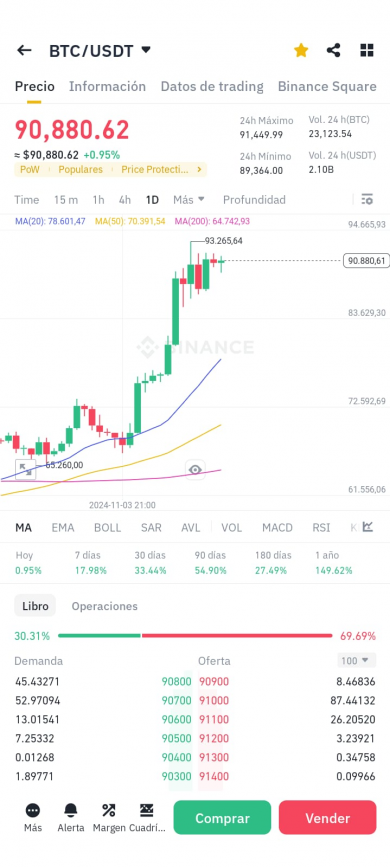Click the red Vender button
Image resolution: width=390 pixels, height=867 pixels.
(x=327, y=817)
